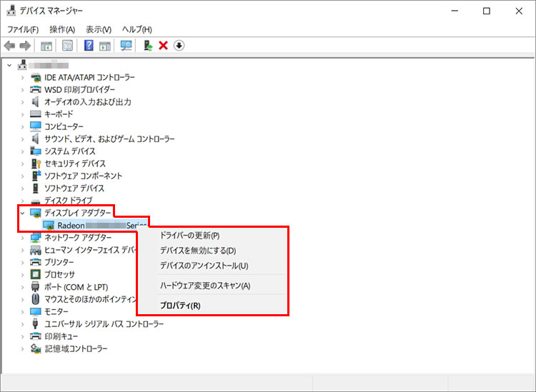Open プロパティ(R) from the context menu
This screenshot has width=536, height=392.
coord(180,306)
